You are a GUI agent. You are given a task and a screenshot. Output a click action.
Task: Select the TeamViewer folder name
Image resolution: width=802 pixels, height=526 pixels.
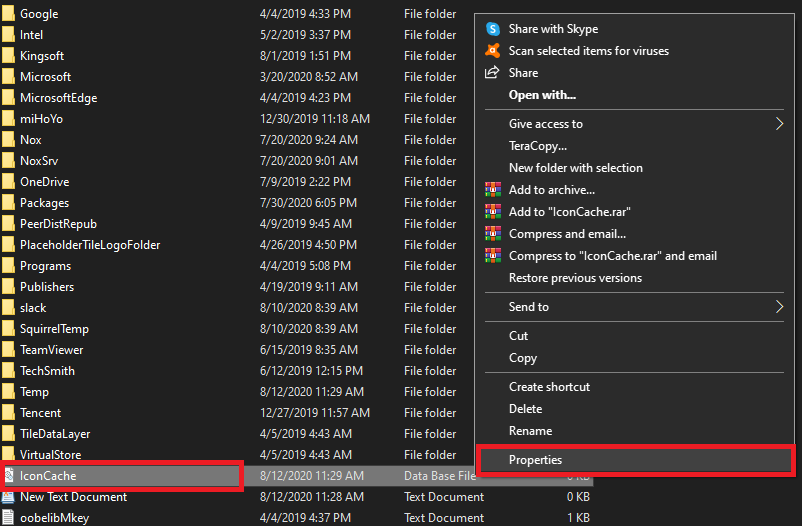click(x=52, y=350)
